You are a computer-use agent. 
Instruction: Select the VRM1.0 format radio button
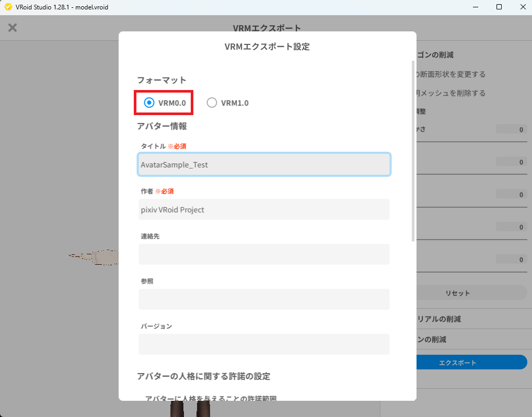tap(212, 103)
